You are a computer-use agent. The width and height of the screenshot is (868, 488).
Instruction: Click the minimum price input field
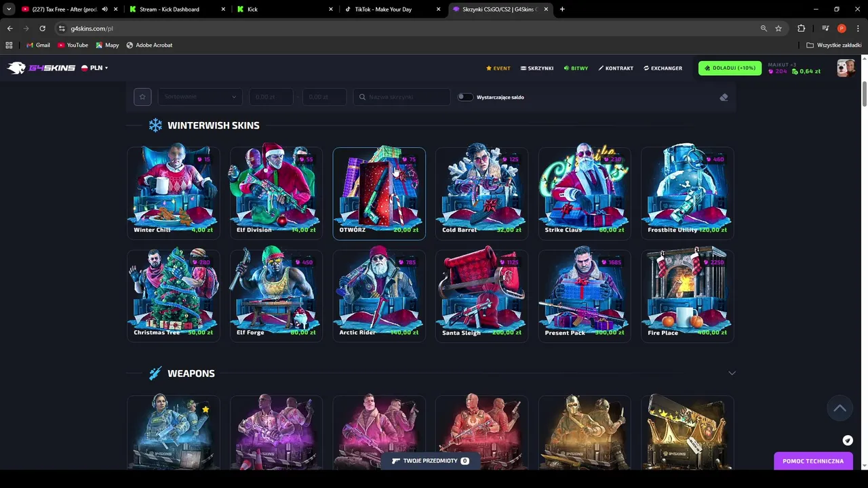271,97
